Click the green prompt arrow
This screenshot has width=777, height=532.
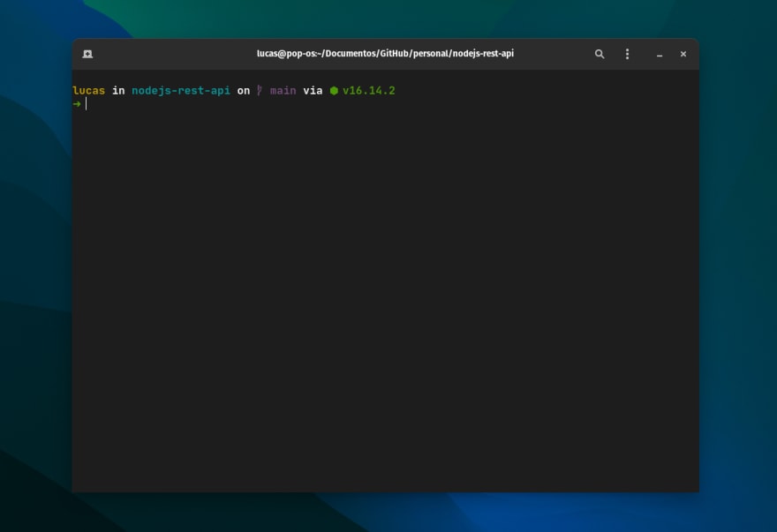[76, 104]
